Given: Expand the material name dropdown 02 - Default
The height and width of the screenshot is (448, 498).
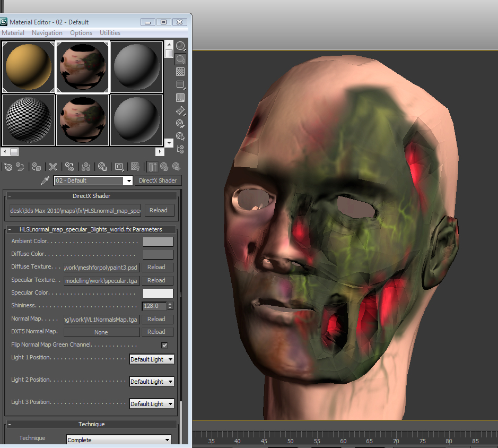Looking at the screenshot, I should tap(128, 181).
